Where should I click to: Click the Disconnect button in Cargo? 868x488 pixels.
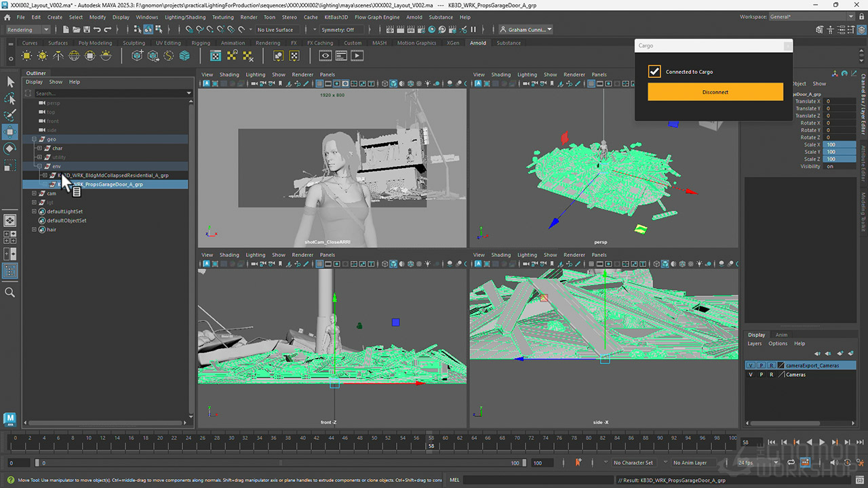[x=715, y=92]
